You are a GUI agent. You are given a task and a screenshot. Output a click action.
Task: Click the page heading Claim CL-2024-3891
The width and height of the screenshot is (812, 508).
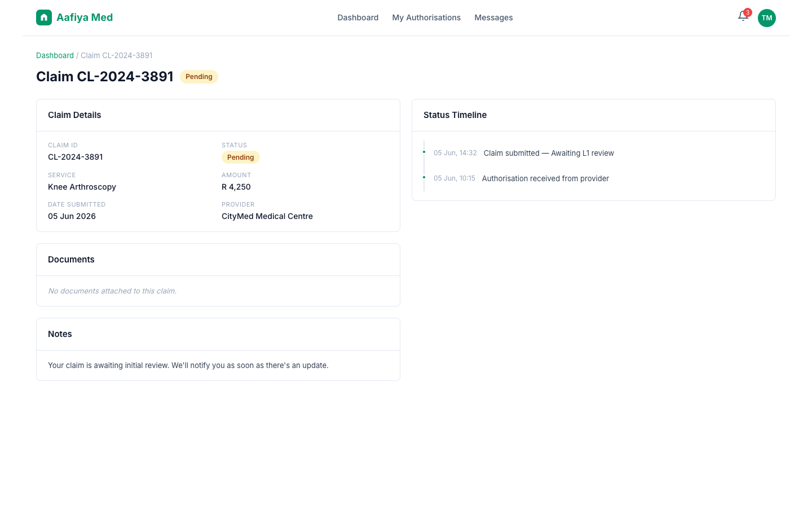coord(105,77)
